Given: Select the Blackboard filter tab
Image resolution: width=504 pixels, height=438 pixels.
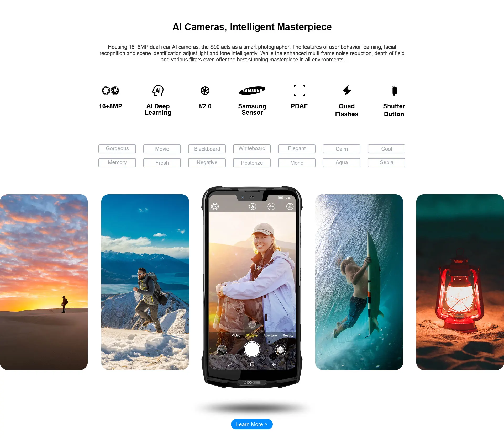Looking at the screenshot, I should point(207,148).
